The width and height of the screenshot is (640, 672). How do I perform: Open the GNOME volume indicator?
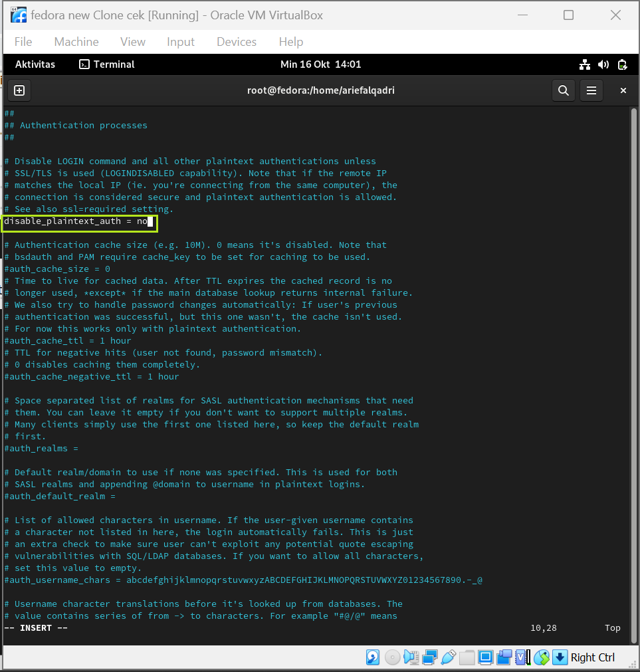coord(603,64)
